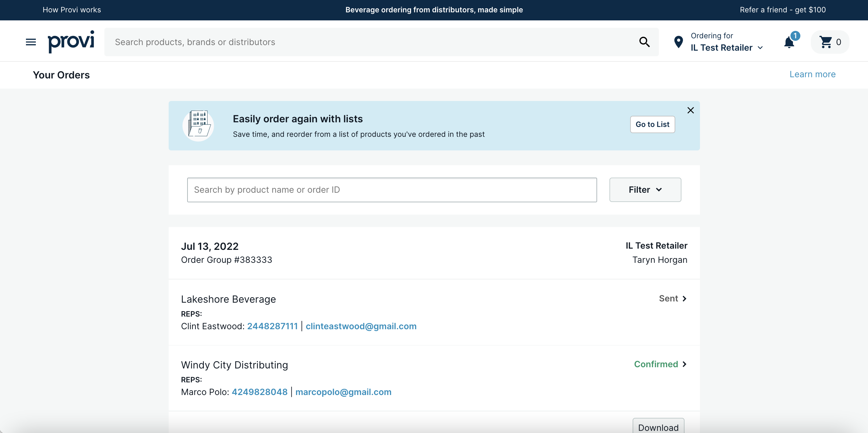
Task: Expand the Sent order for Lakeshore Beverage
Action: [672, 299]
